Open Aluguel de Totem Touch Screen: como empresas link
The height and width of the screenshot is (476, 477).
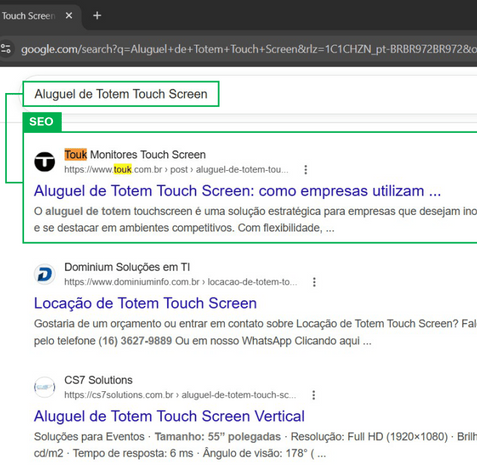click(x=237, y=191)
